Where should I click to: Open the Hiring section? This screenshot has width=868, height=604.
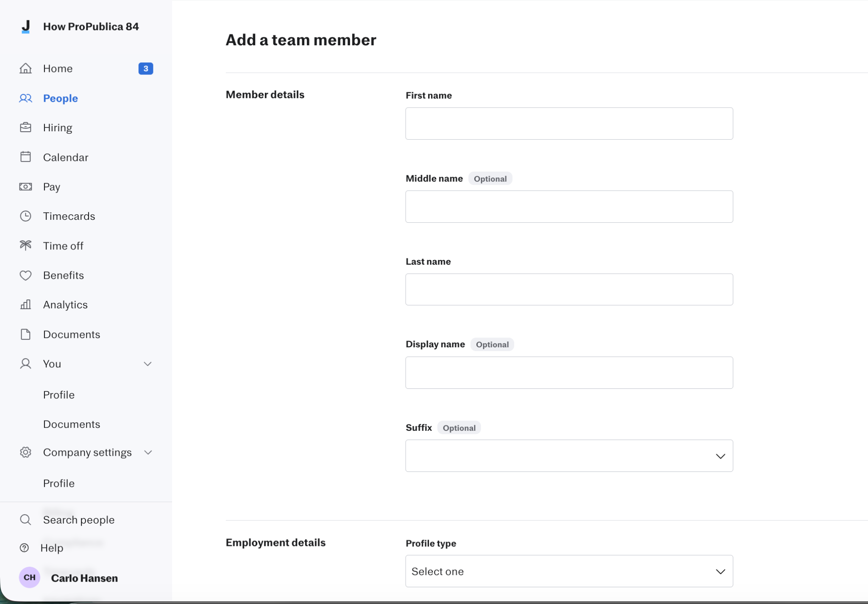coord(58,127)
